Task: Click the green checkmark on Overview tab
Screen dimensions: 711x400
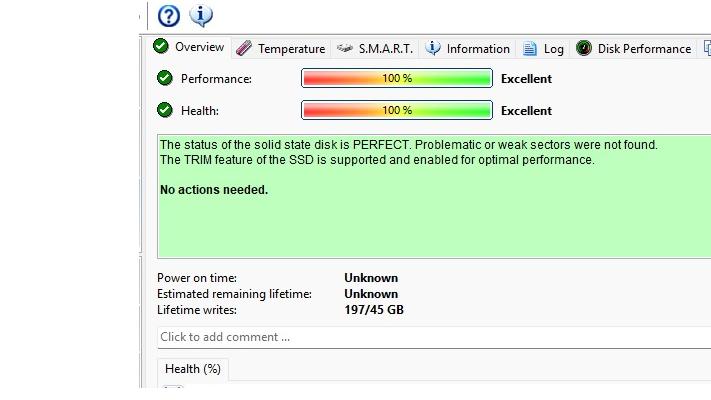Action: click(x=161, y=46)
